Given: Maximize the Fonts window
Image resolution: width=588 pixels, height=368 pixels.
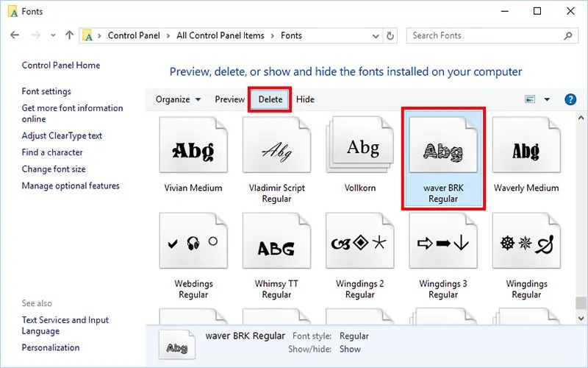Looking at the screenshot, I should (537, 11).
